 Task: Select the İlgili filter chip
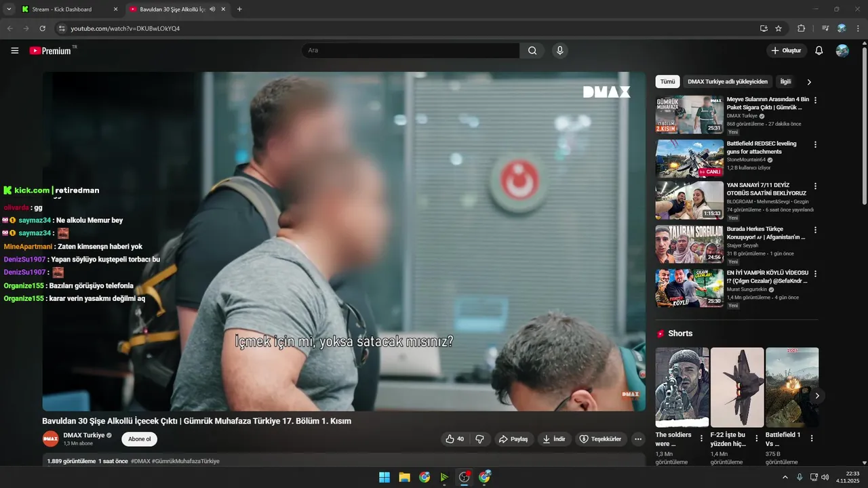[x=785, y=81]
